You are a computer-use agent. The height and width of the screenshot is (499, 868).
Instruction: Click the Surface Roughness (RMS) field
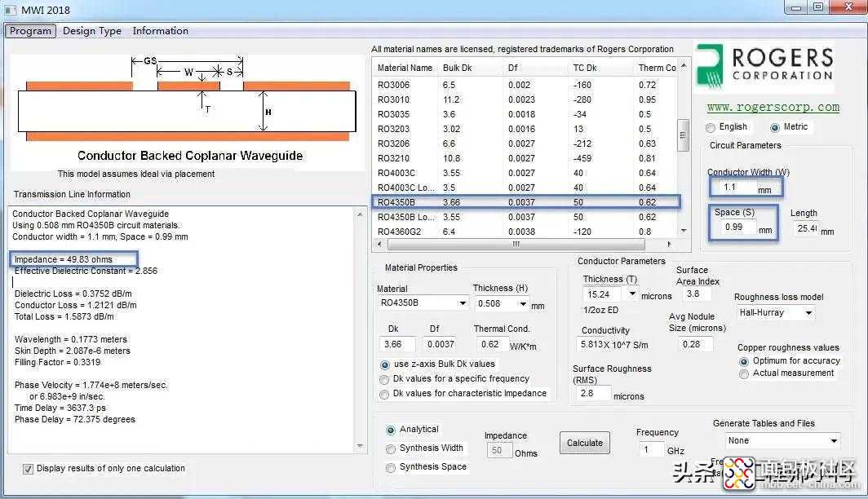pyautogui.click(x=594, y=393)
